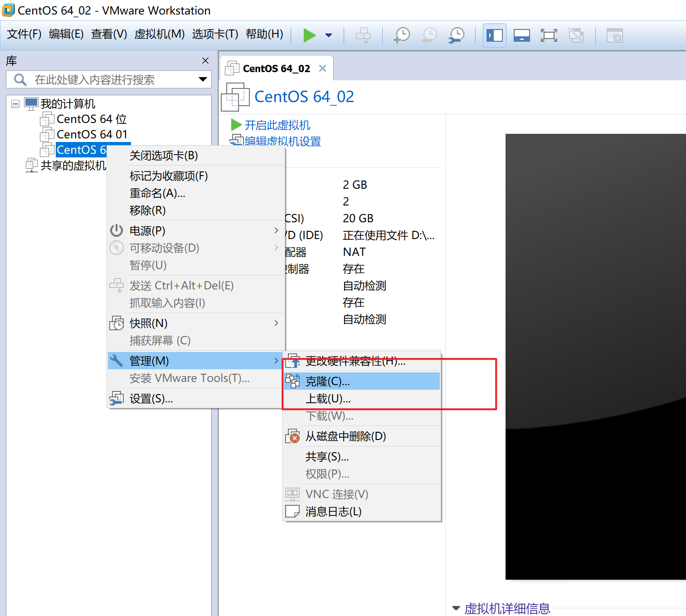The image size is (686, 616).
Task: Select the CentOS 64 位 virtual machine
Action: (92, 119)
